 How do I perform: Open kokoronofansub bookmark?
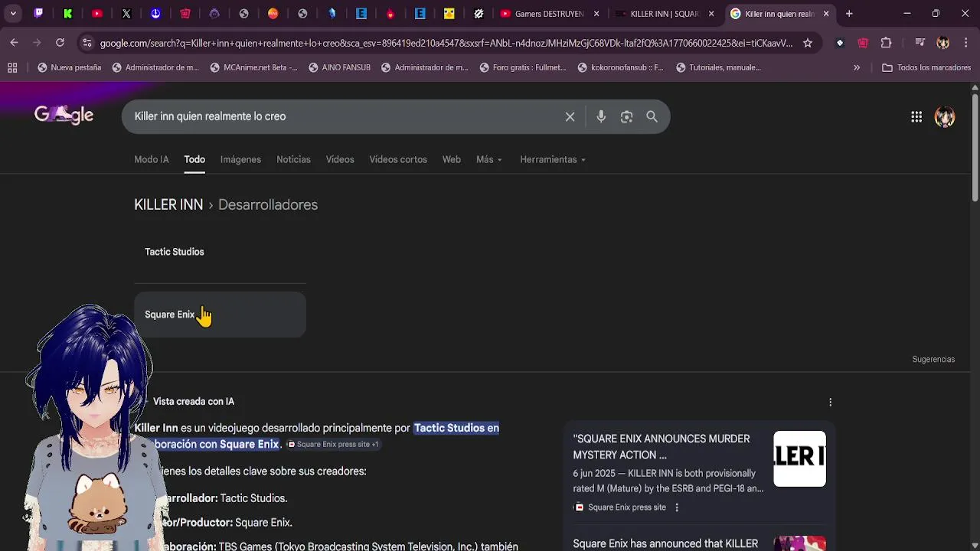click(620, 67)
